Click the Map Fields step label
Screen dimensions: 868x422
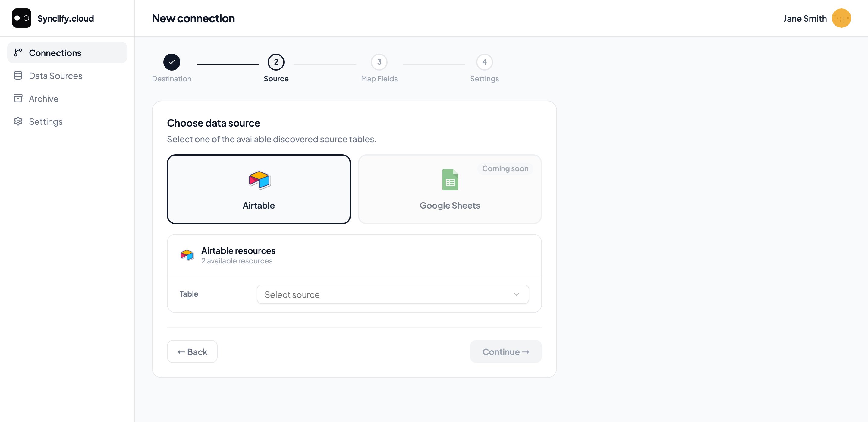coord(379,79)
